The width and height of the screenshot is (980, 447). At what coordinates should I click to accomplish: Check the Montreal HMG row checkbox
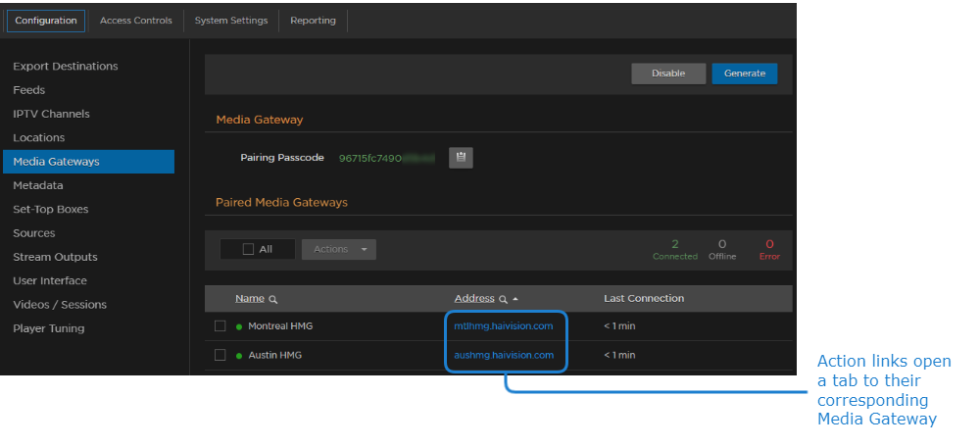(220, 326)
